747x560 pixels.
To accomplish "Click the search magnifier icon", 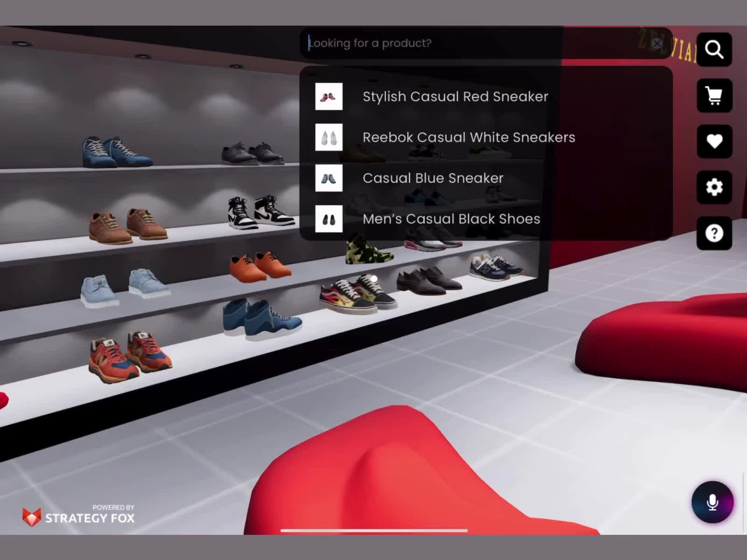I will click(714, 49).
